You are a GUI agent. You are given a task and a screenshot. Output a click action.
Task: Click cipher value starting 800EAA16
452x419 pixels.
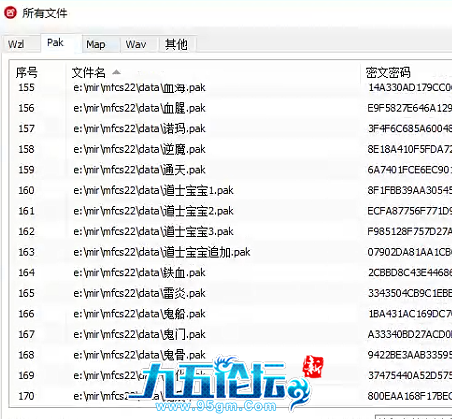click(410, 396)
